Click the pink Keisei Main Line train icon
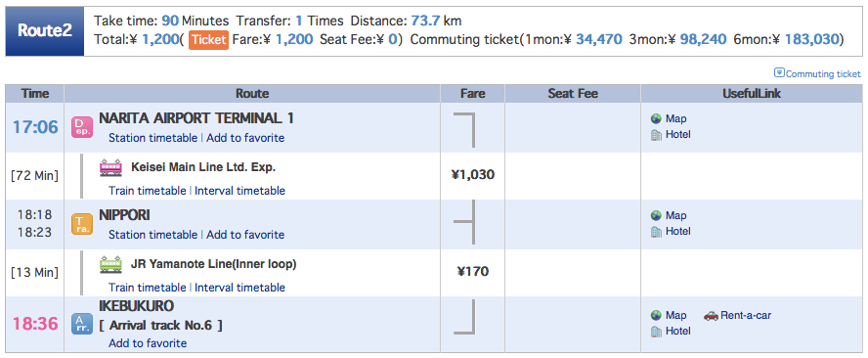This screenshot has width=868, height=358. coord(110,167)
